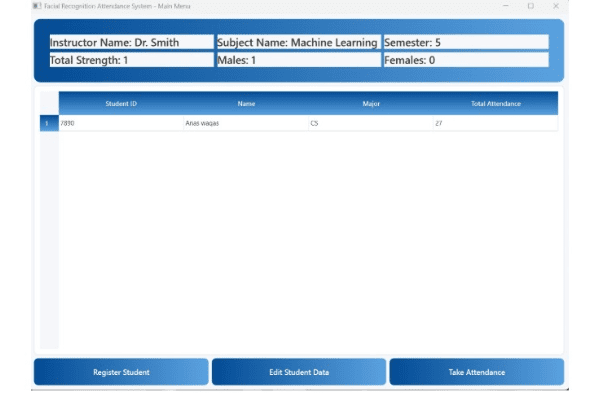This screenshot has height=393, width=597.
Task: Select the attendance cell 27
Action: (496, 123)
